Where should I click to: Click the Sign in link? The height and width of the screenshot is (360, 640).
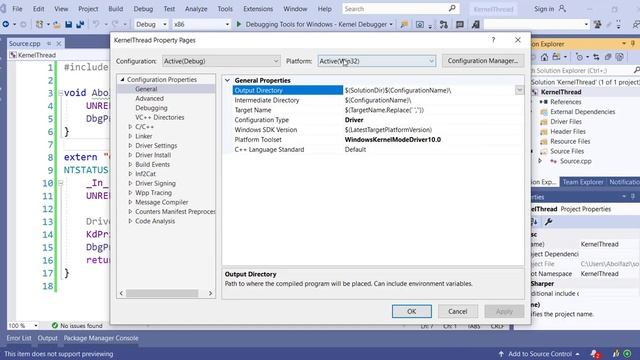(x=544, y=9)
